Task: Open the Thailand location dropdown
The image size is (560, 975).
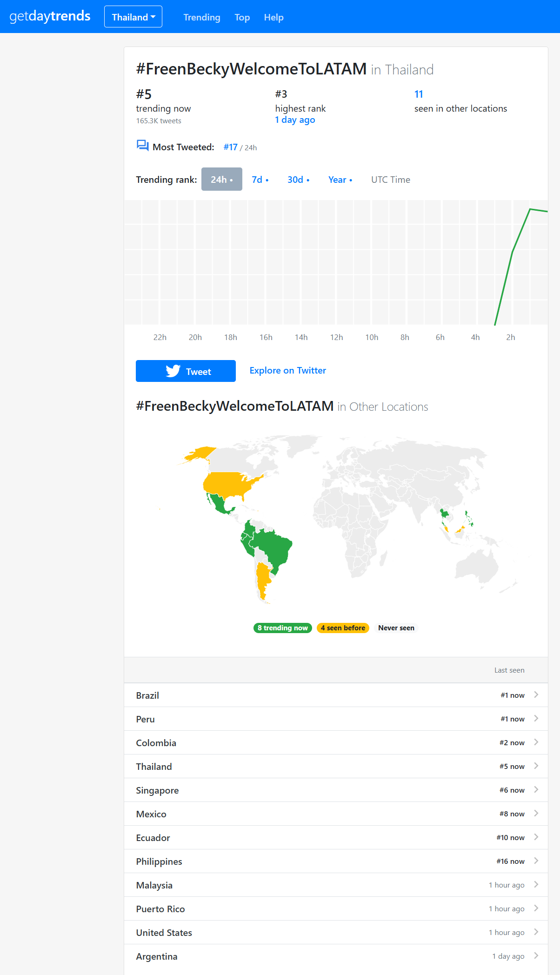Action: pyautogui.click(x=133, y=17)
